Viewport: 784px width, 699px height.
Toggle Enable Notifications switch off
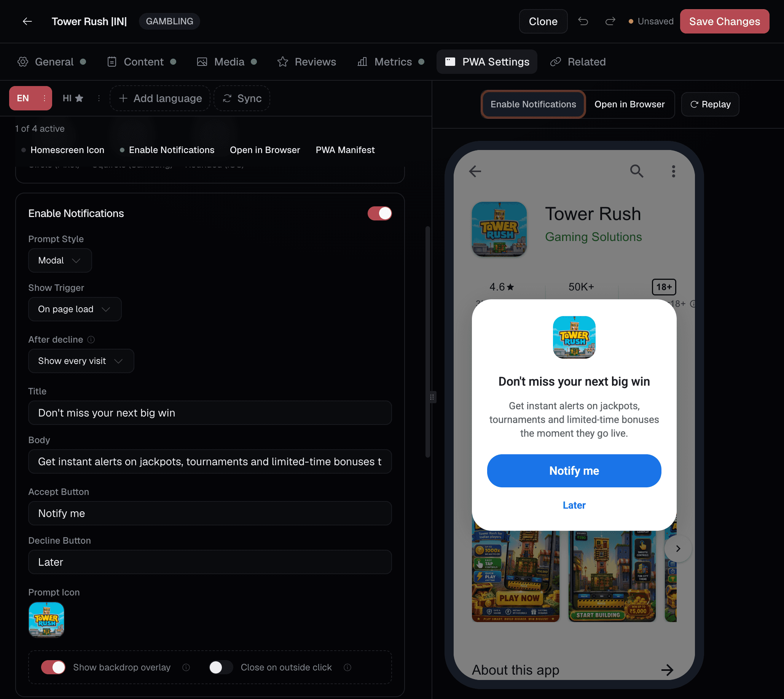(x=379, y=214)
